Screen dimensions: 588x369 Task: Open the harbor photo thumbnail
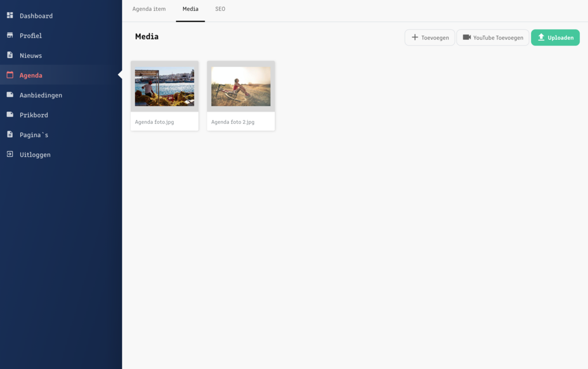click(x=164, y=86)
